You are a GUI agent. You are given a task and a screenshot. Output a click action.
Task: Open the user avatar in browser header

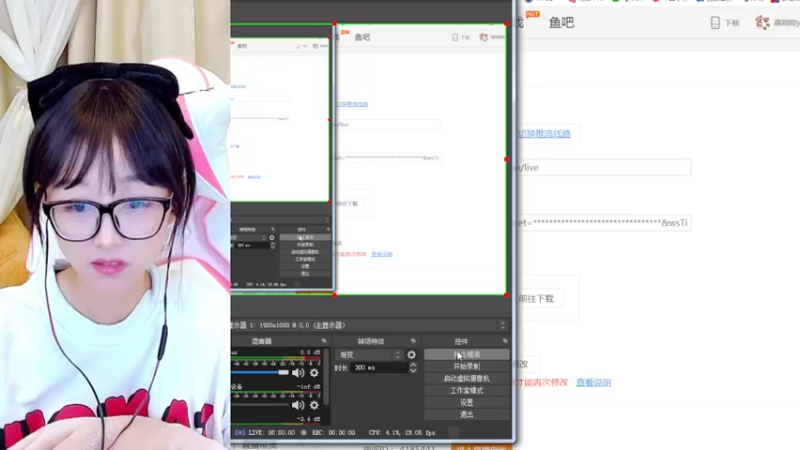(763, 22)
